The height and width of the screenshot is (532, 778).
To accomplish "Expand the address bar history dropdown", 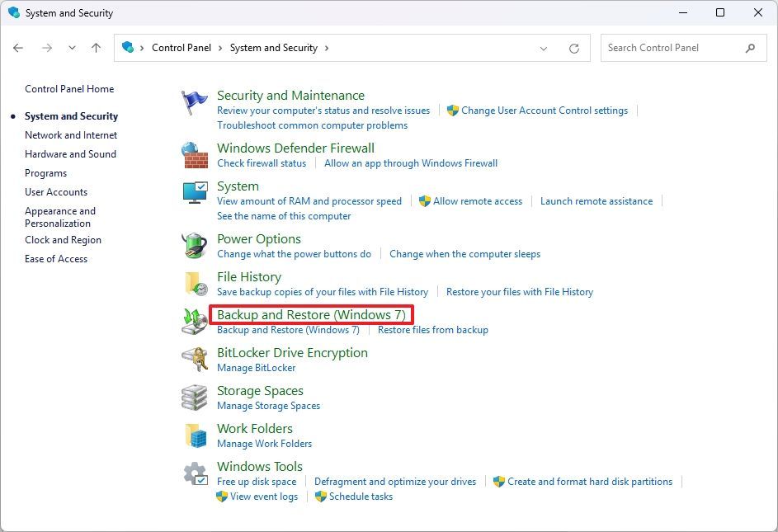I will click(544, 48).
